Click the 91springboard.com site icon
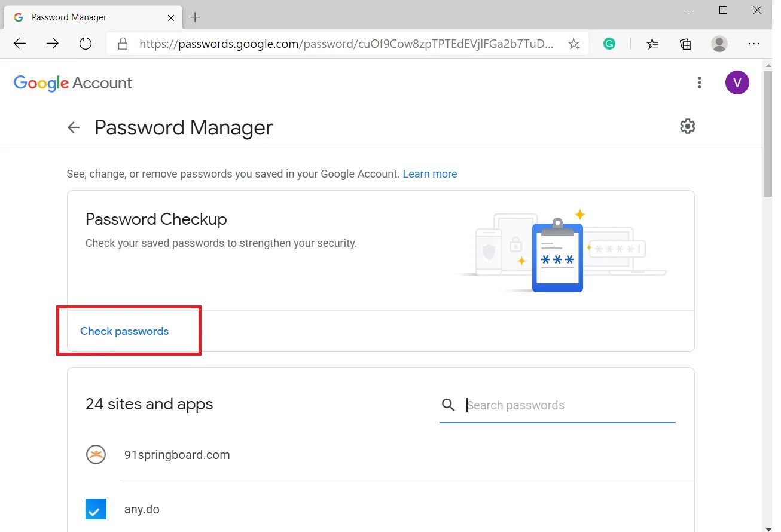 [96, 455]
